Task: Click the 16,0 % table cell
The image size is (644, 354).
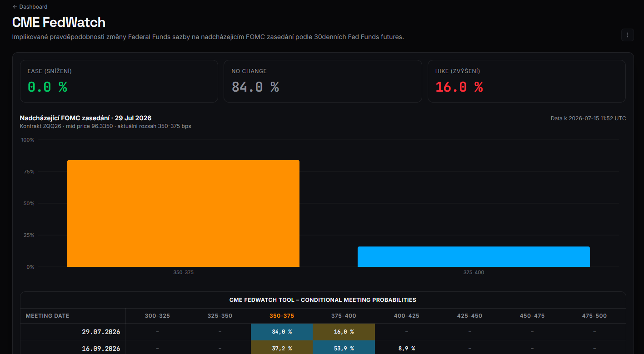Action: pos(344,332)
